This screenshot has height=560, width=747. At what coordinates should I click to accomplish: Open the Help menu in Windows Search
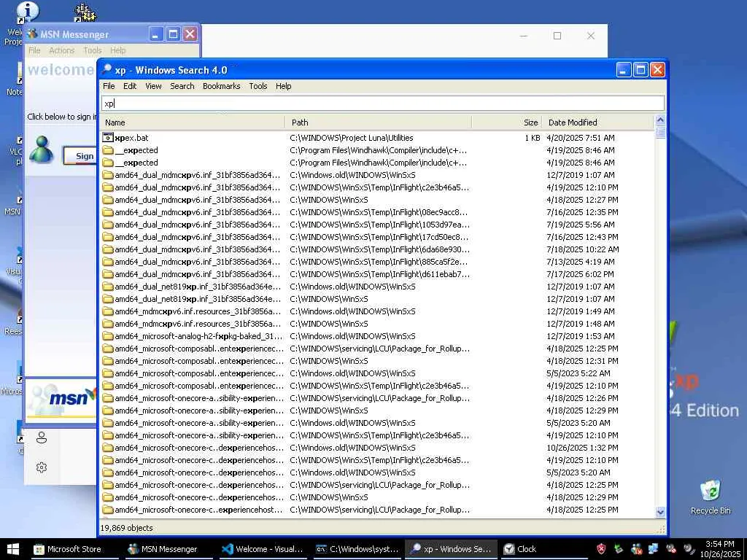coord(283,86)
